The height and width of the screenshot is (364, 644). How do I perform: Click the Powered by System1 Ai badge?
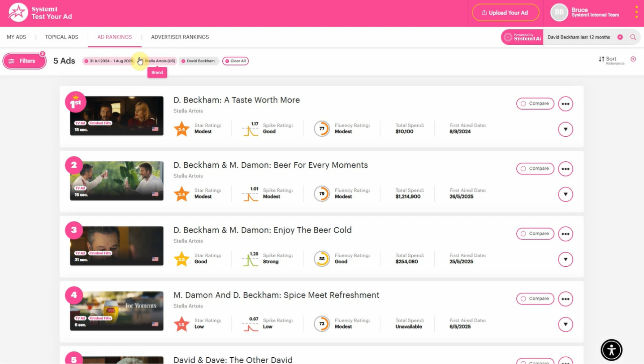click(x=521, y=37)
